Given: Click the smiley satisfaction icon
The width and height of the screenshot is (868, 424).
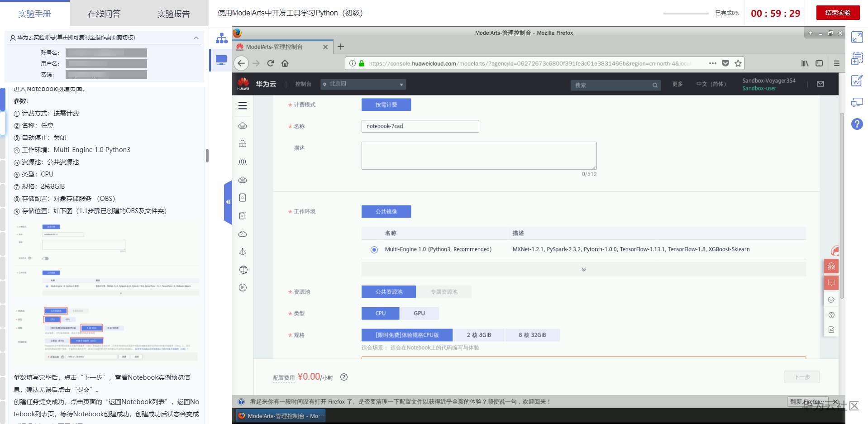Looking at the screenshot, I should coord(831,300).
